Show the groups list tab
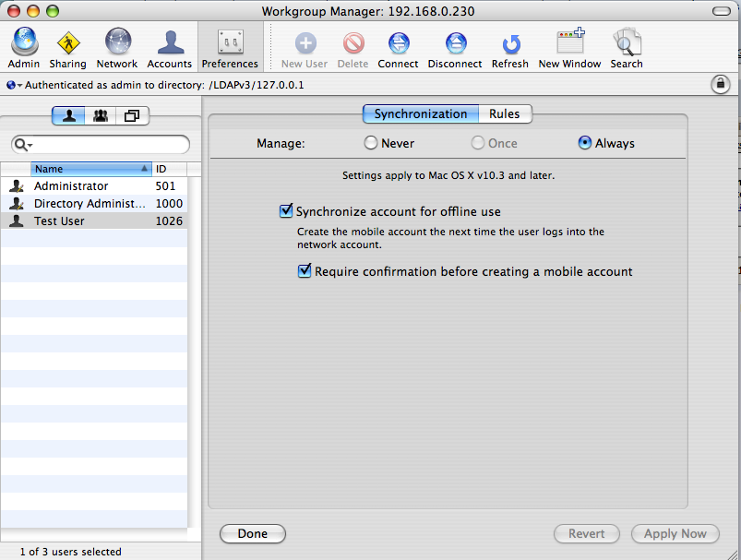Viewport: 741px width, 560px height. point(101,115)
